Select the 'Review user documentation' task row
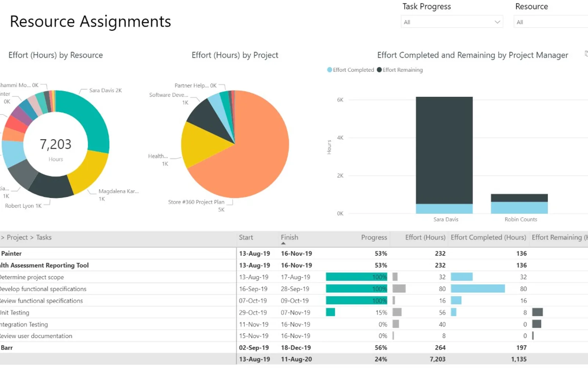The height and width of the screenshot is (368, 588). [x=294, y=336]
